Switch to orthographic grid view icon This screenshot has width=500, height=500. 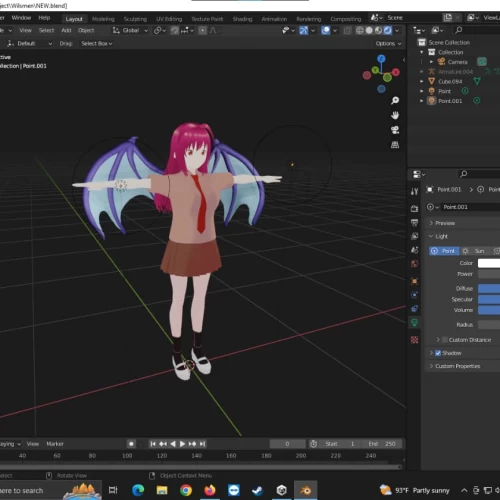pyautogui.click(x=395, y=145)
